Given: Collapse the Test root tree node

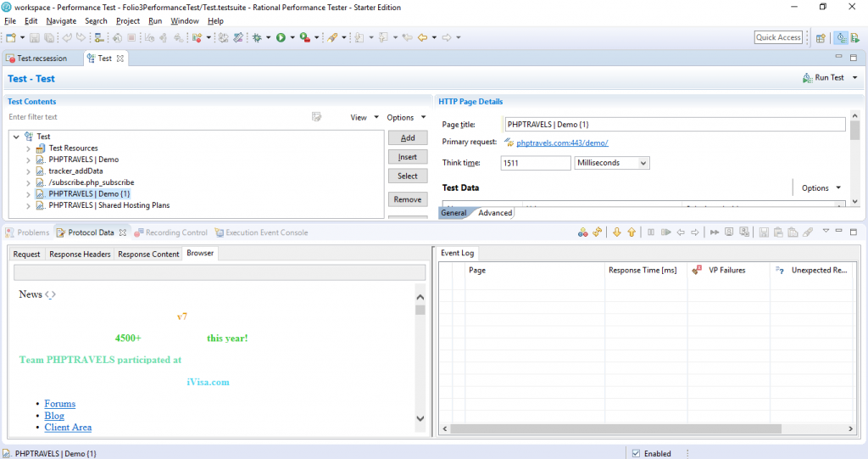Looking at the screenshot, I should (16, 137).
